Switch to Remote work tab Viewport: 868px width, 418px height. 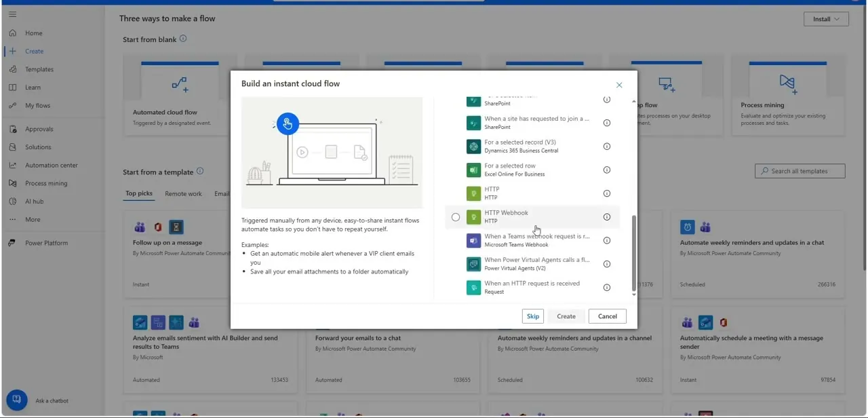click(183, 193)
